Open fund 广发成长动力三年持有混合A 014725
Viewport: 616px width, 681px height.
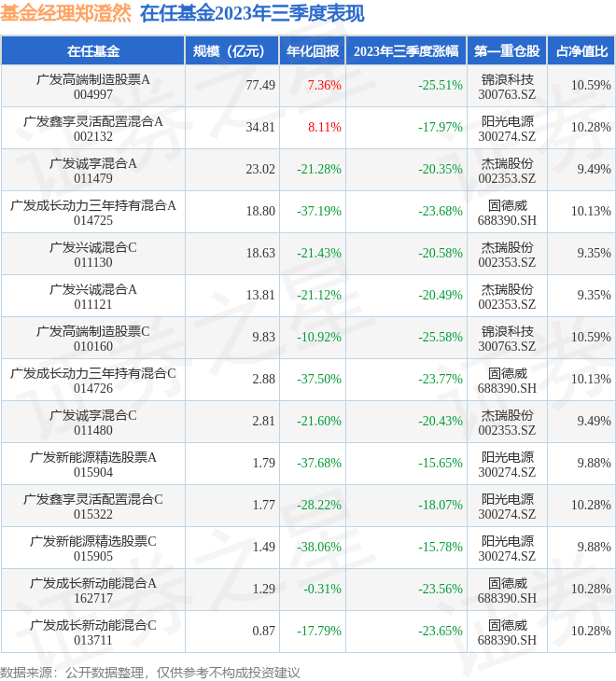[x=93, y=212]
